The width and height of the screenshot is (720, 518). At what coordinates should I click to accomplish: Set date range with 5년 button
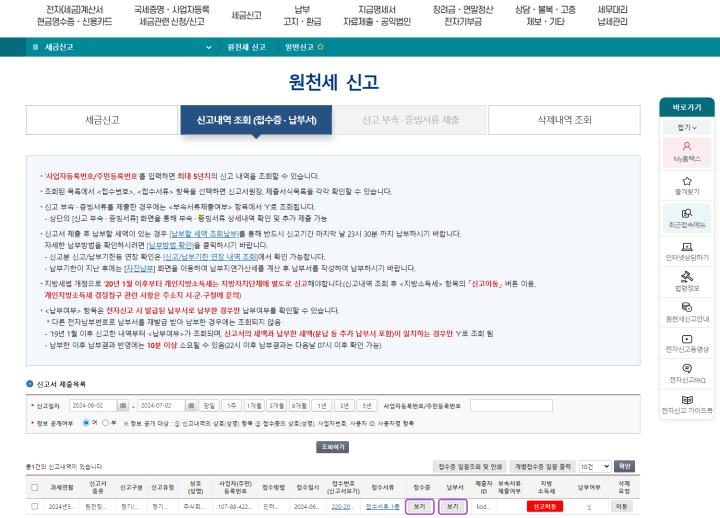pos(366,405)
